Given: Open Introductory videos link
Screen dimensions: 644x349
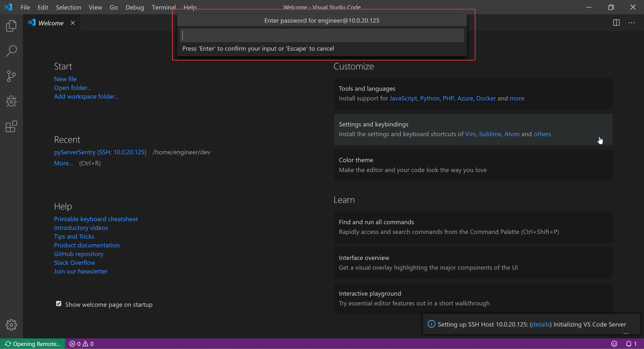Looking at the screenshot, I should (81, 228).
